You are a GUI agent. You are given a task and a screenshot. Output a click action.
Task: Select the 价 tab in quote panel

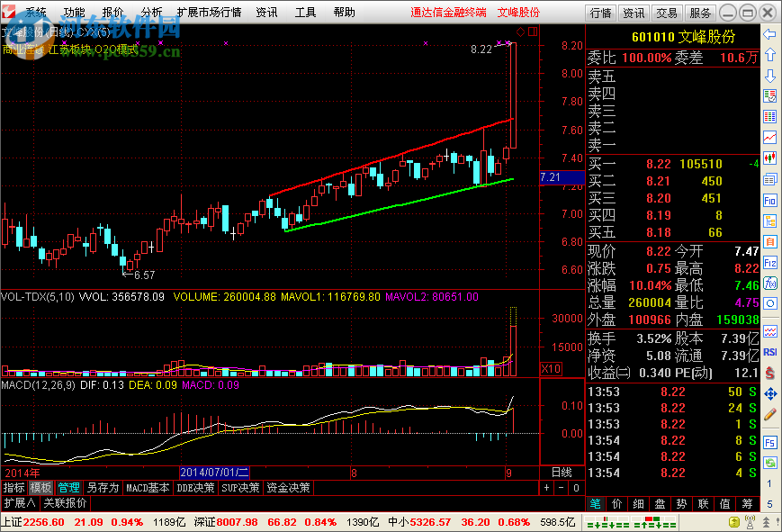(617, 503)
